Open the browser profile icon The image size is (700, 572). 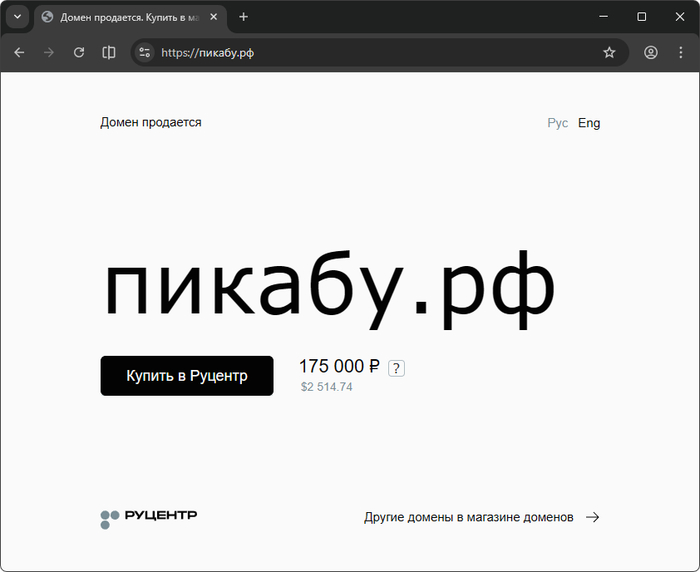click(650, 53)
